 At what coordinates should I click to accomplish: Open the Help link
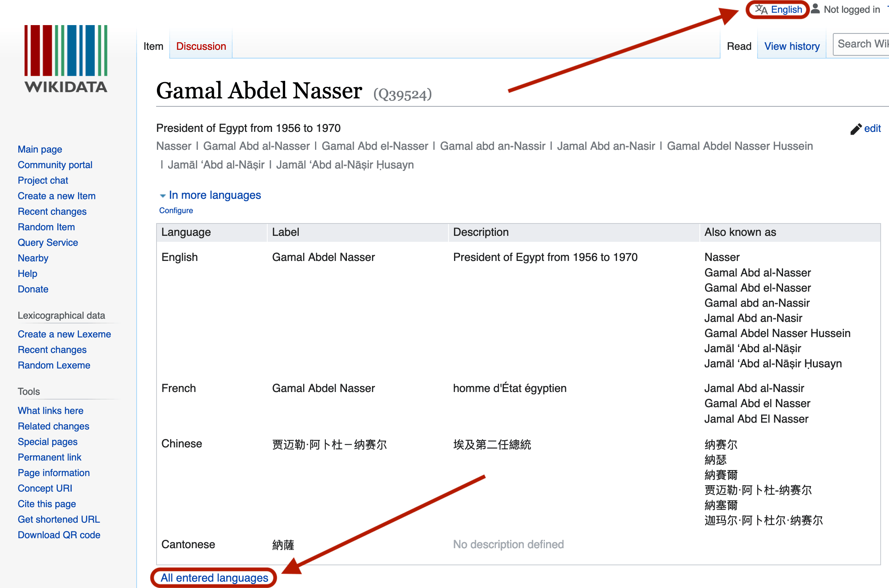pyautogui.click(x=27, y=274)
